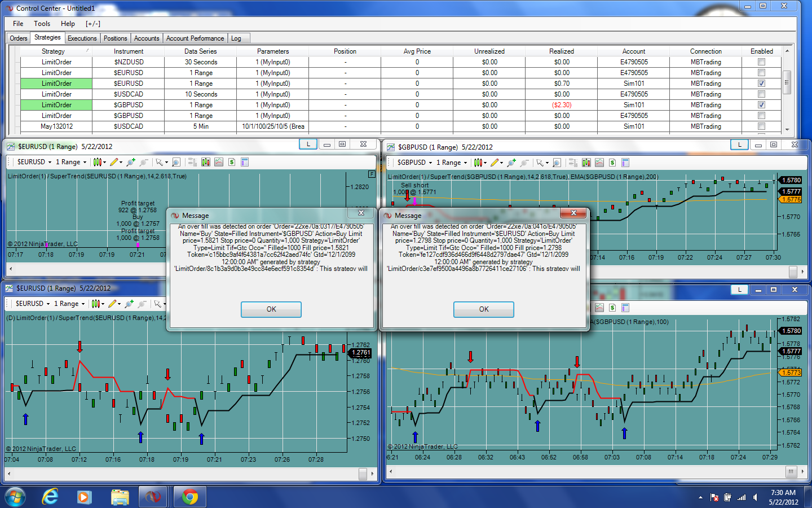The image size is (812, 508).
Task: Switch to the Account Performance tab
Action: [x=195, y=38]
